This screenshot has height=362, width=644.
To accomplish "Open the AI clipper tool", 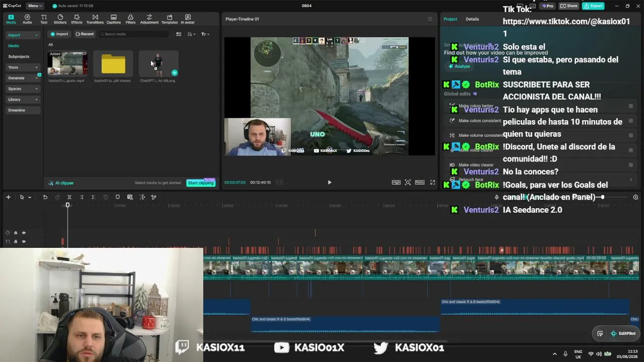I will coord(61,183).
